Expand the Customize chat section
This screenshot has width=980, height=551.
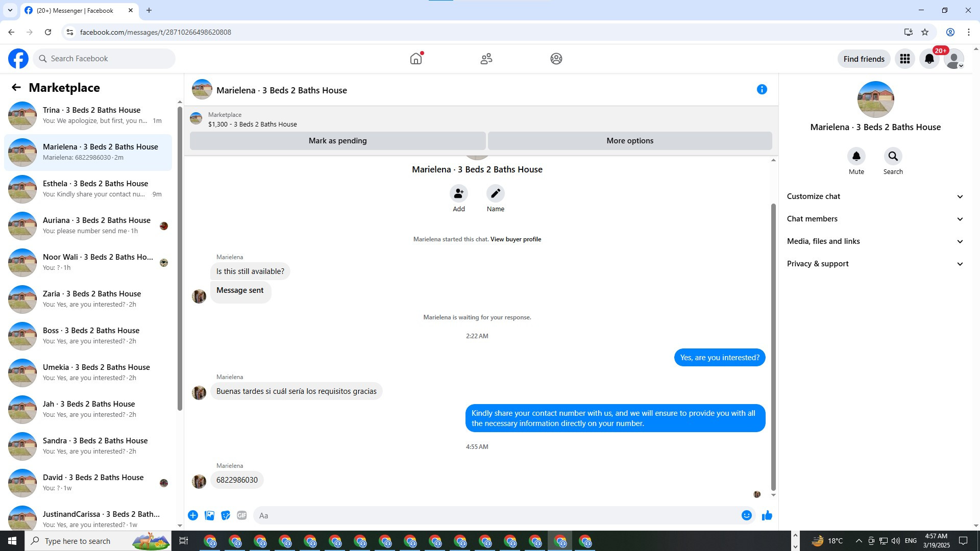coord(875,196)
